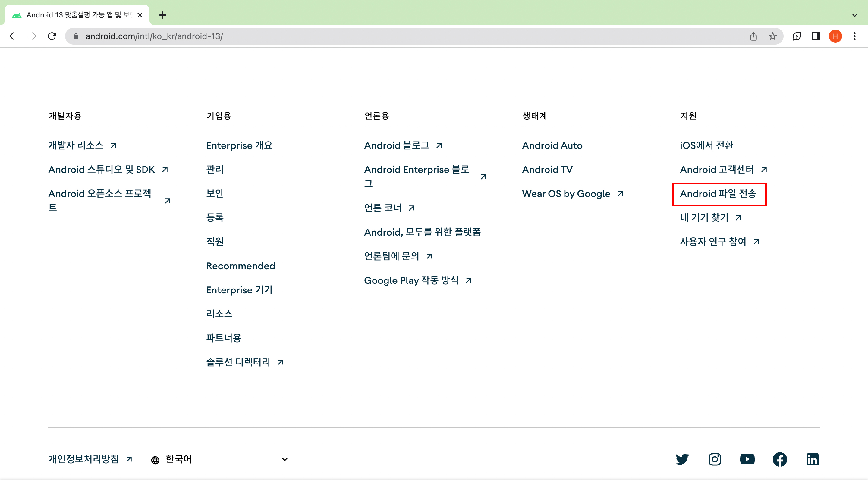Viewport: 868px width, 488px height.
Task: Click the browser back arrow
Action: (13, 36)
